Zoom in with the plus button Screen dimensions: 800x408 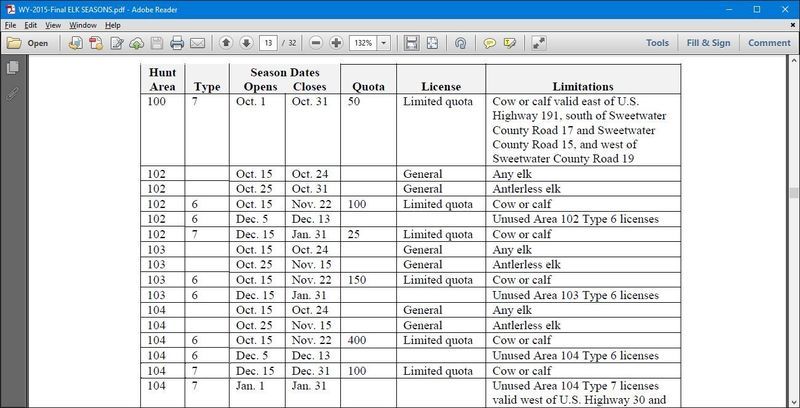(x=336, y=43)
